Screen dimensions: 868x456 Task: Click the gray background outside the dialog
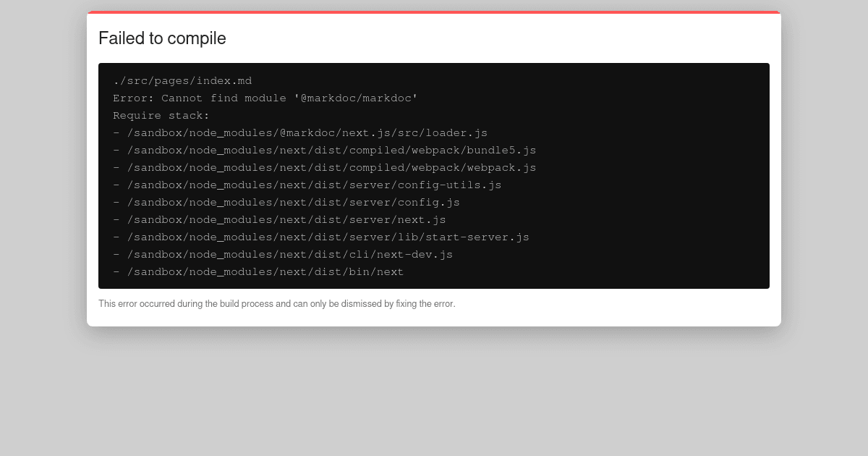[434, 398]
